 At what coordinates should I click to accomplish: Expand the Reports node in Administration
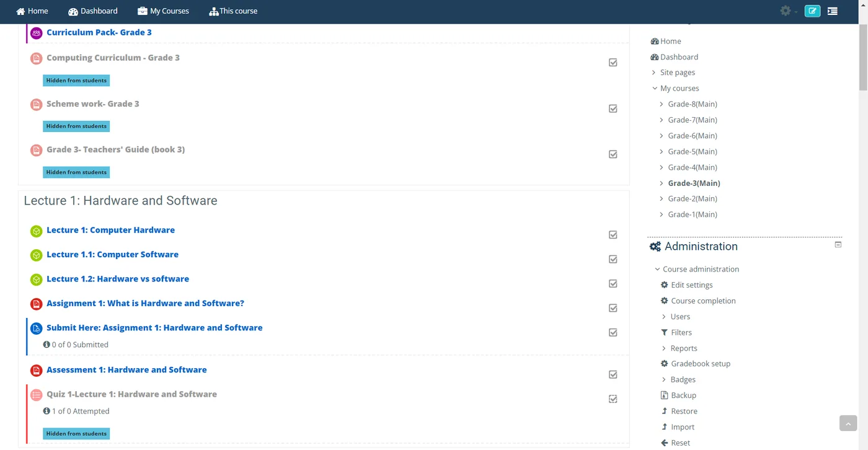(x=665, y=348)
